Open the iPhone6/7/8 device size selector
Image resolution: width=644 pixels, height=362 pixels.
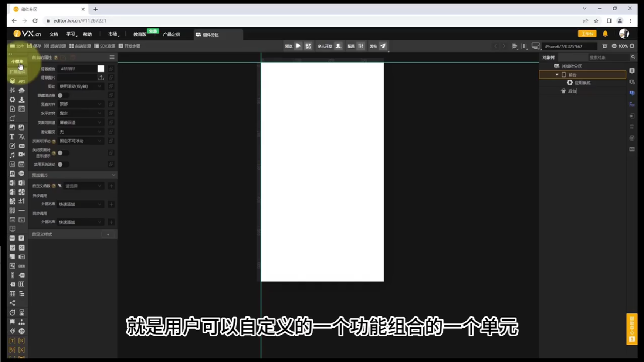569,46
